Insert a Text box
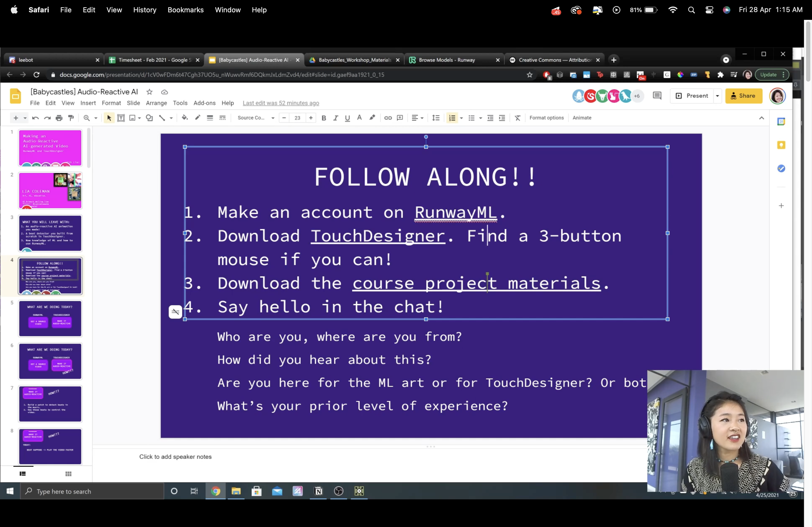The image size is (812, 527). tap(121, 118)
